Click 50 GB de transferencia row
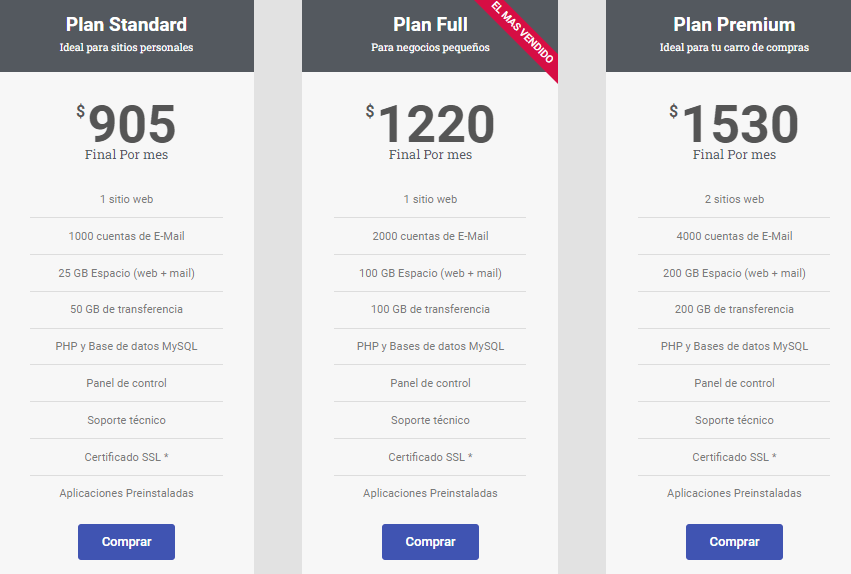This screenshot has width=851, height=574. point(126,309)
